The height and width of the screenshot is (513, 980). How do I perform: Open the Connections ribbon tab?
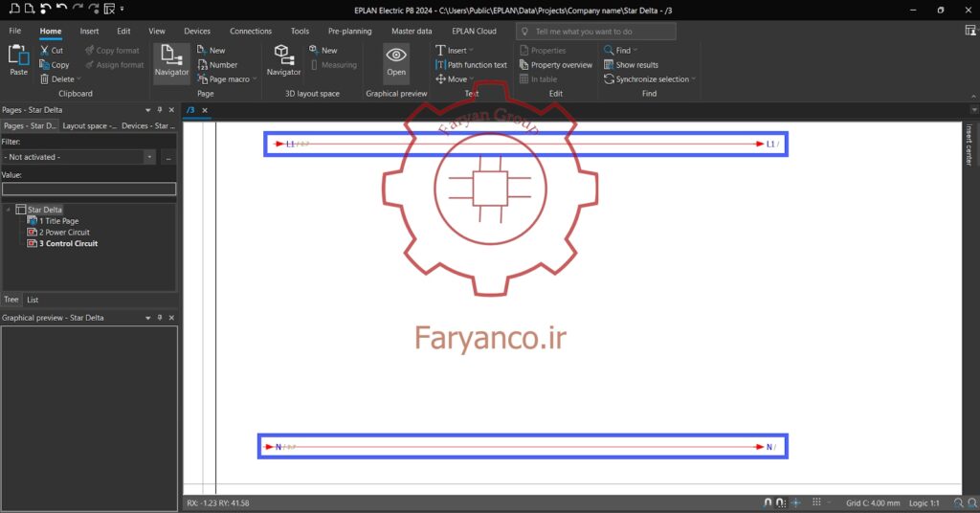point(251,31)
